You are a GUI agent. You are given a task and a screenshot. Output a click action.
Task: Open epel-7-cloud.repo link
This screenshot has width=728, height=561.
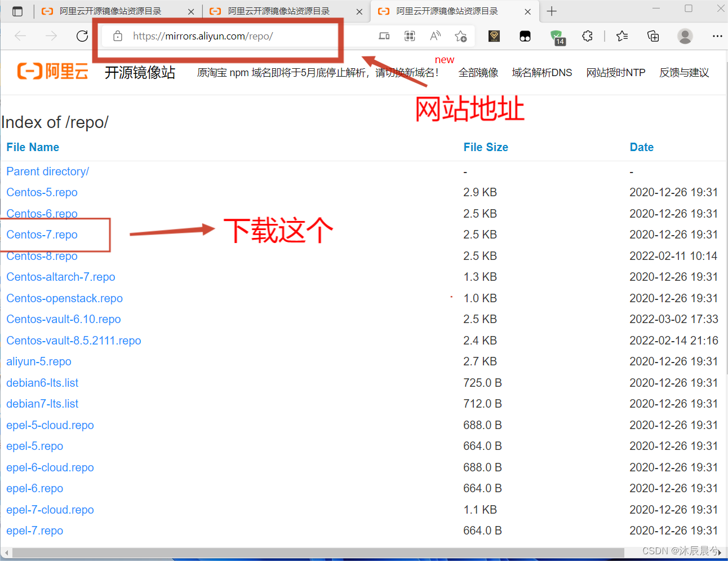click(50, 510)
